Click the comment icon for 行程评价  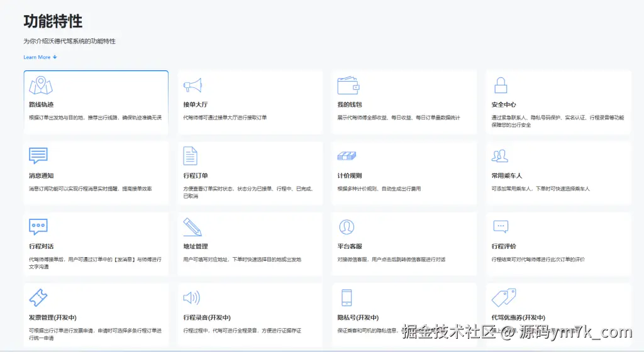501,226
